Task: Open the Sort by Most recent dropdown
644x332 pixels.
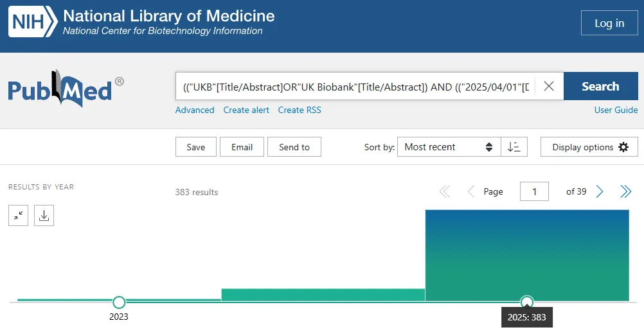Action: (449, 147)
